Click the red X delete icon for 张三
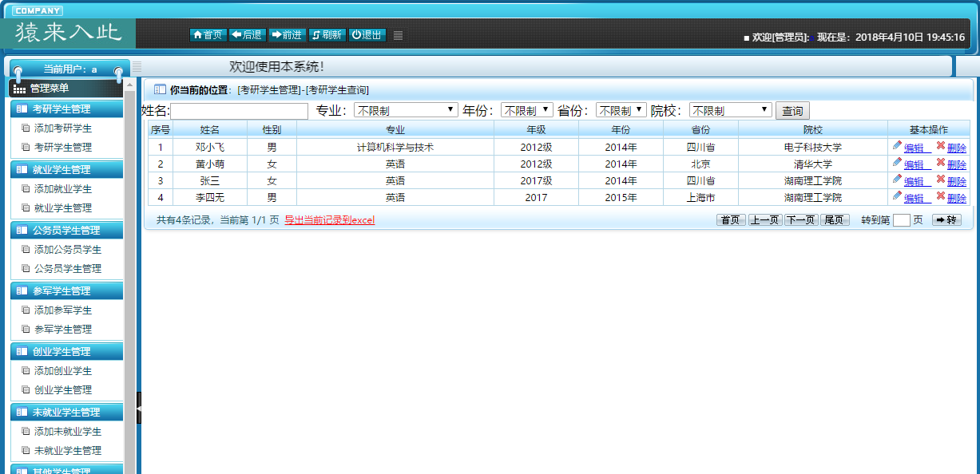Viewport: 980px width, 474px height. pyautogui.click(x=941, y=180)
